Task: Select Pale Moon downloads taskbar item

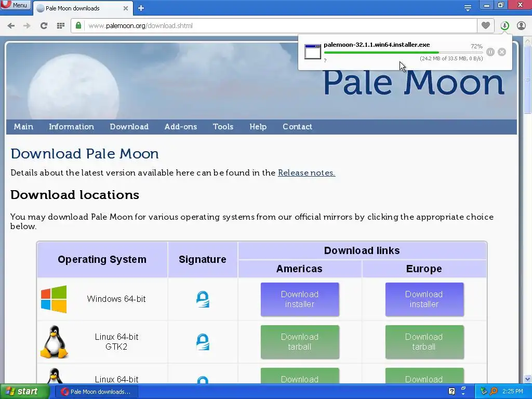Action: [x=96, y=392]
